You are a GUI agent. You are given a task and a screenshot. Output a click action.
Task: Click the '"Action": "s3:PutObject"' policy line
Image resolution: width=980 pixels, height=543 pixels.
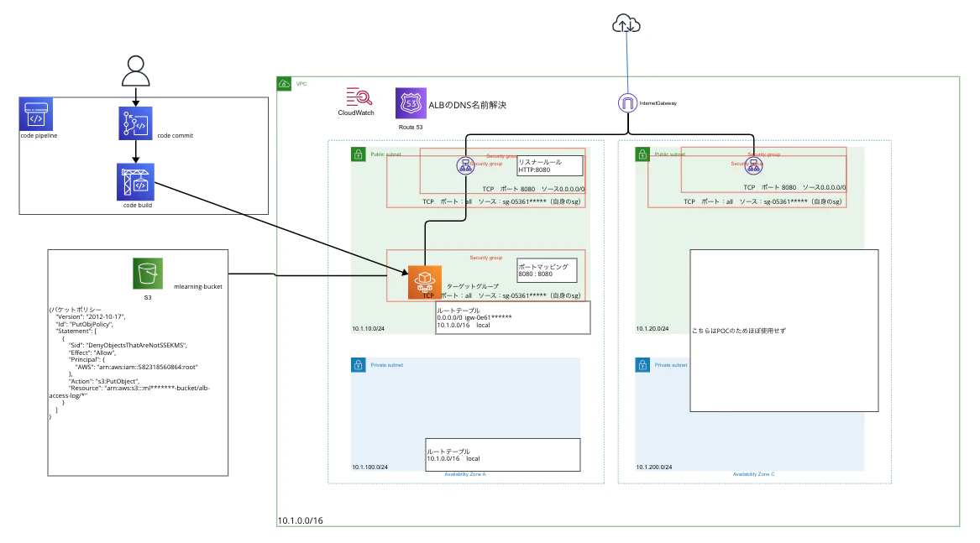tap(104, 381)
